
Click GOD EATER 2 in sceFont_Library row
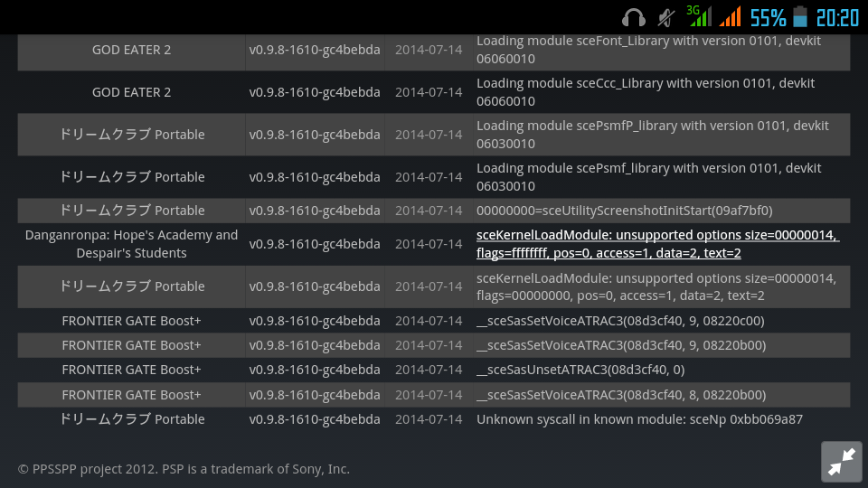pyautogui.click(x=132, y=50)
